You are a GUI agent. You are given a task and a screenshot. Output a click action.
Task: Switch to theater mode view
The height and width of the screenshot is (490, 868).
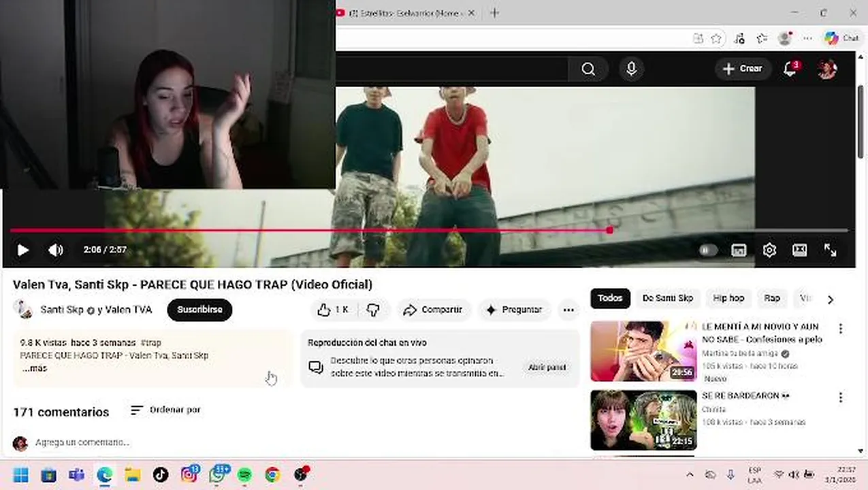(x=800, y=250)
